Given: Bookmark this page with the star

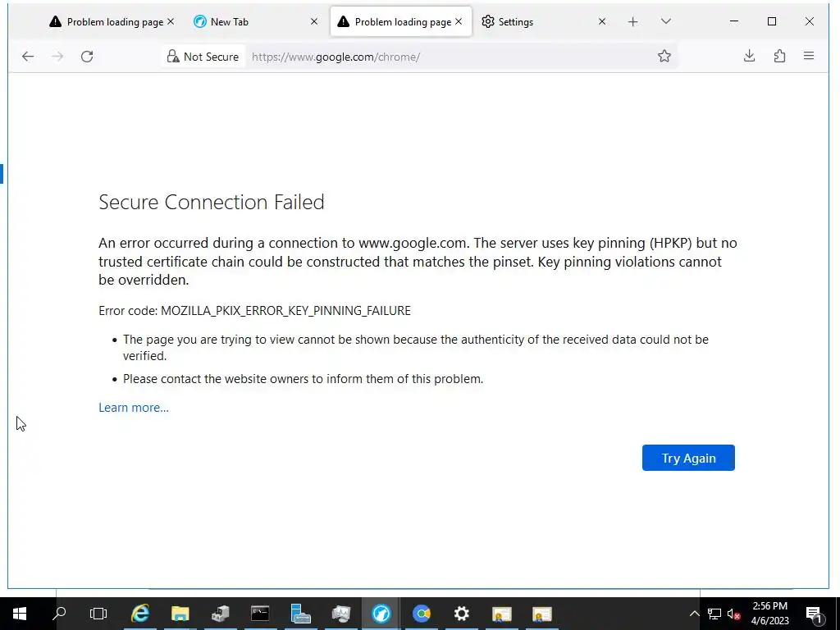Looking at the screenshot, I should coord(664,56).
